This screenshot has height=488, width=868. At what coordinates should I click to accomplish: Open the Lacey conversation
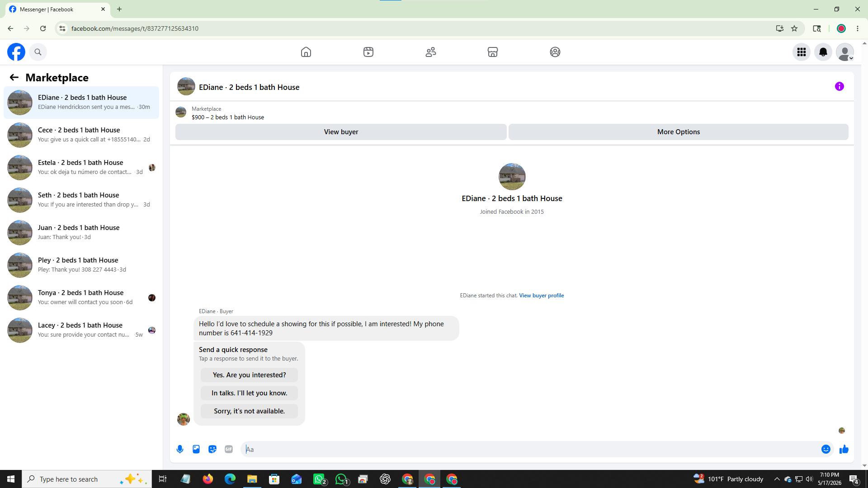coord(81,330)
